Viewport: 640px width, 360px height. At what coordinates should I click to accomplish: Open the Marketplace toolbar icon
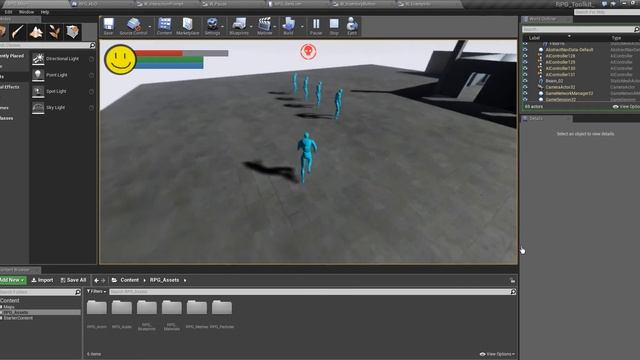tap(187, 26)
